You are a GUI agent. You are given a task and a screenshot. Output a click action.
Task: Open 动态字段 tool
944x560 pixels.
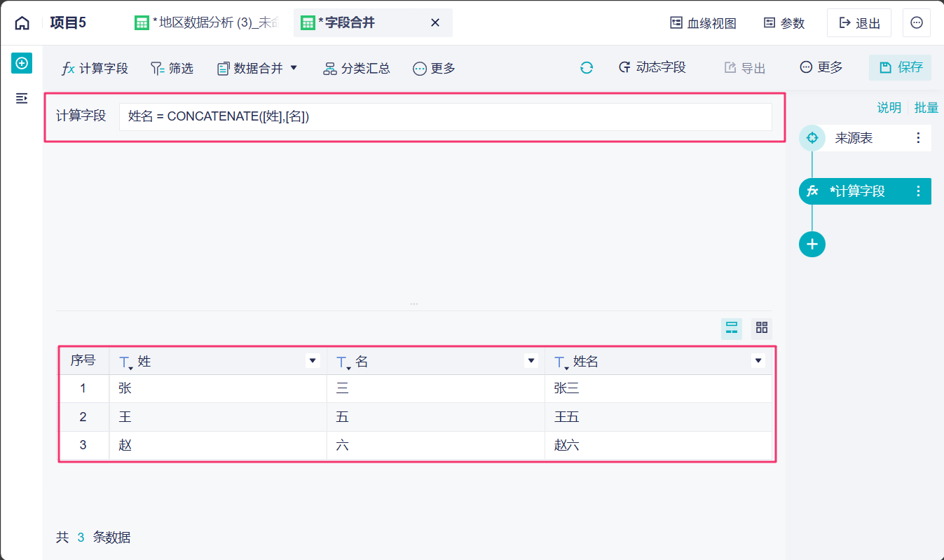652,67
